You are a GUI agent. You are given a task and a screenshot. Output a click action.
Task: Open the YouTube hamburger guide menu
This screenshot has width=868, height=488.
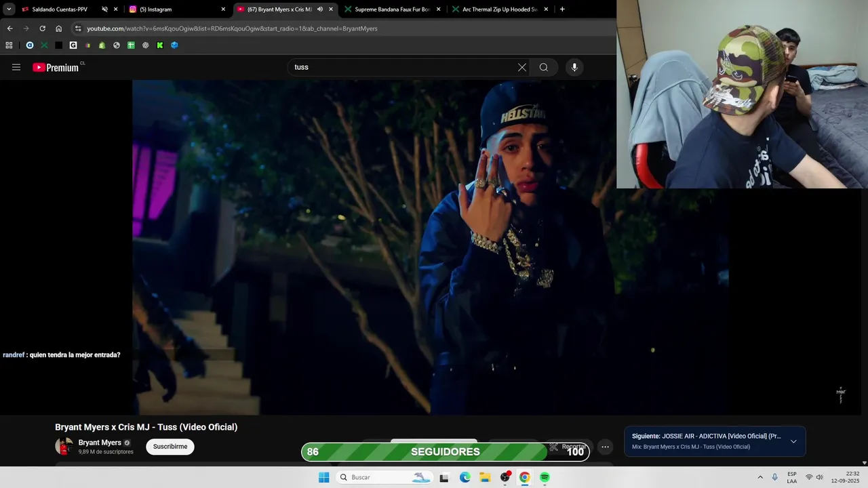[x=16, y=67]
